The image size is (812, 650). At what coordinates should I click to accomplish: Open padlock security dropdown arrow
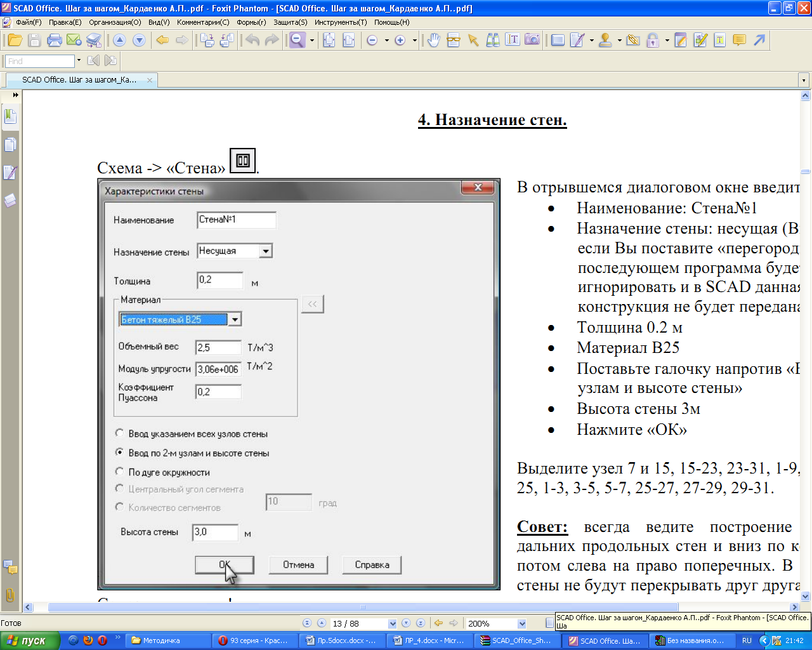pyautogui.click(x=667, y=41)
